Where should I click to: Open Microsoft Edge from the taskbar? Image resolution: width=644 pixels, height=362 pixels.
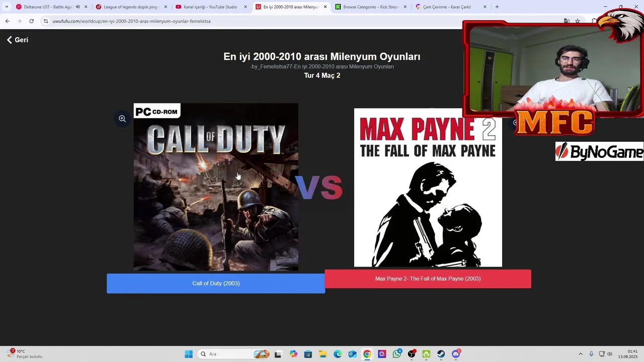pyautogui.click(x=338, y=354)
